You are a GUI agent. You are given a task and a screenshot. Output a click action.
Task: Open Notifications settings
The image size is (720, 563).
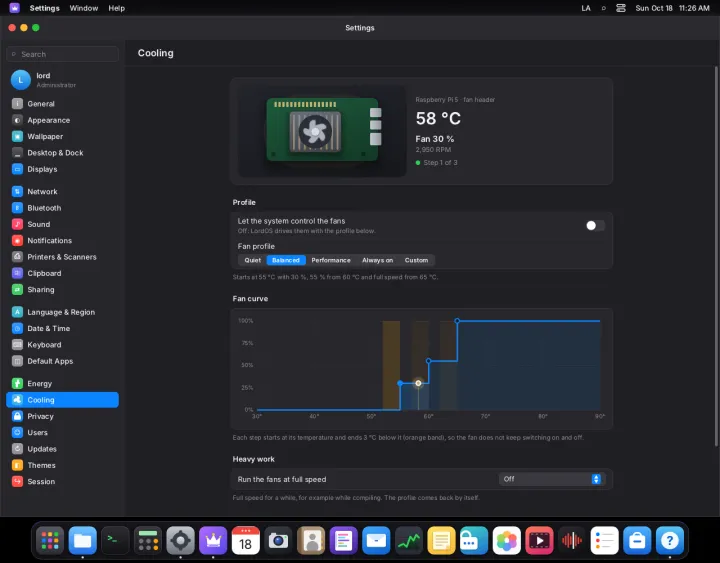point(62,241)
